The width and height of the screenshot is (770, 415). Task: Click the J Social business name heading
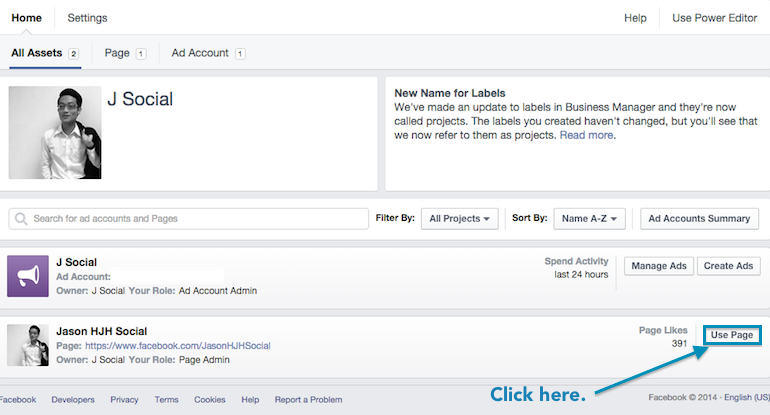click(x=140, y=99)
